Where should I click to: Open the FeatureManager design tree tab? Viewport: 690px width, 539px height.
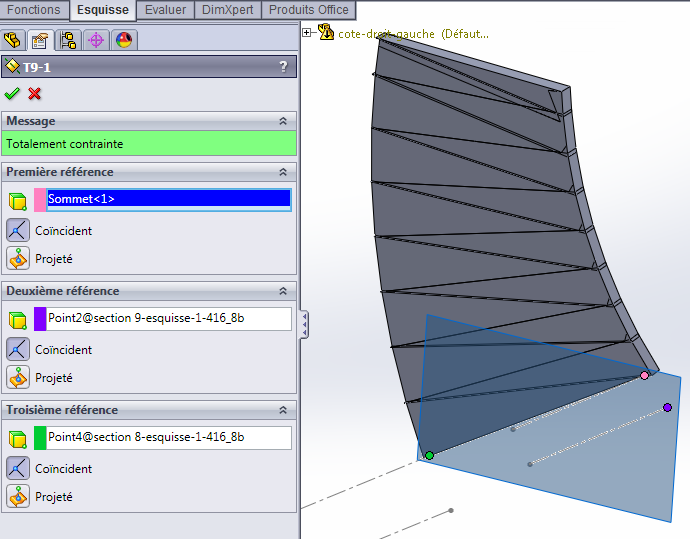click(x=12, y=40)
